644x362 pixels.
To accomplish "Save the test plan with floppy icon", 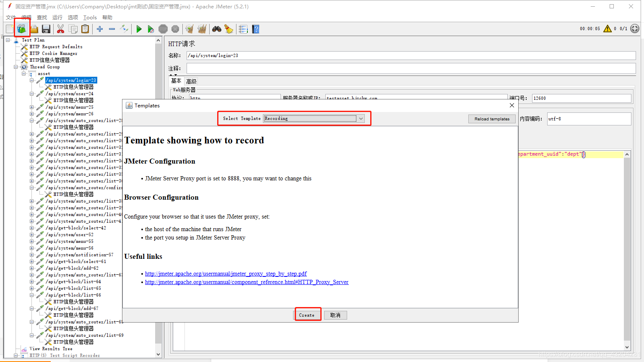I will (x=46, y=29).
